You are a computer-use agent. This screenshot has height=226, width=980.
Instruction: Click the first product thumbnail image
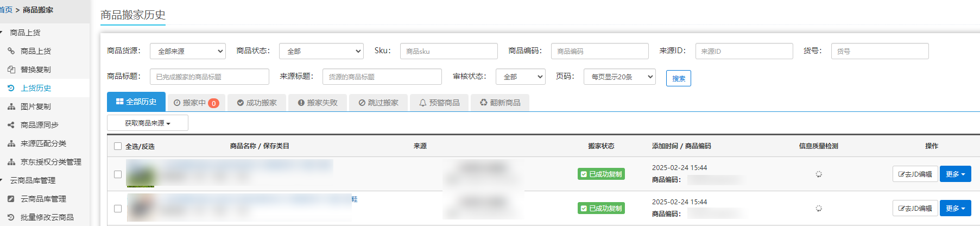(141, 175)
